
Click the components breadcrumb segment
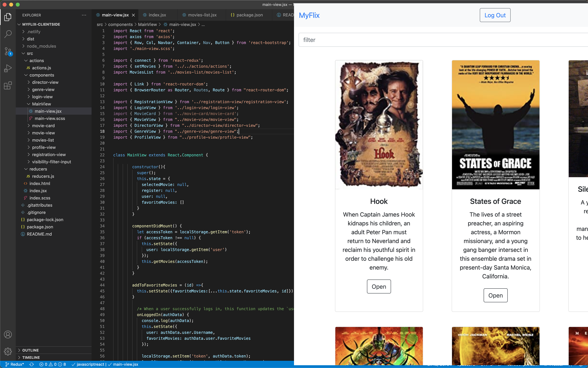click(121, 25)
